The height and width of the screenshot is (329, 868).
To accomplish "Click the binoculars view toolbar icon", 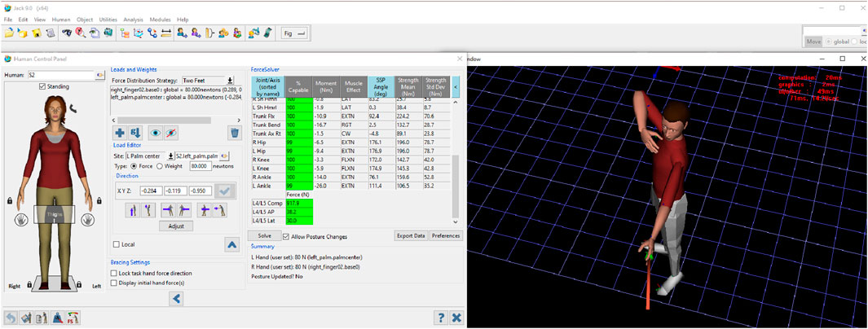I will [67, 33].
